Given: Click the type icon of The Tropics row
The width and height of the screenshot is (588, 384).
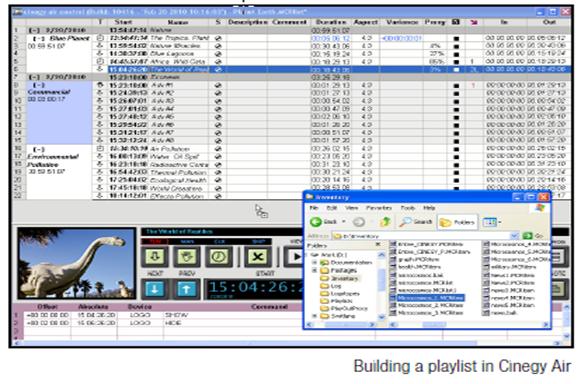Looking at the screenshot, I should (x=100, y=38).
